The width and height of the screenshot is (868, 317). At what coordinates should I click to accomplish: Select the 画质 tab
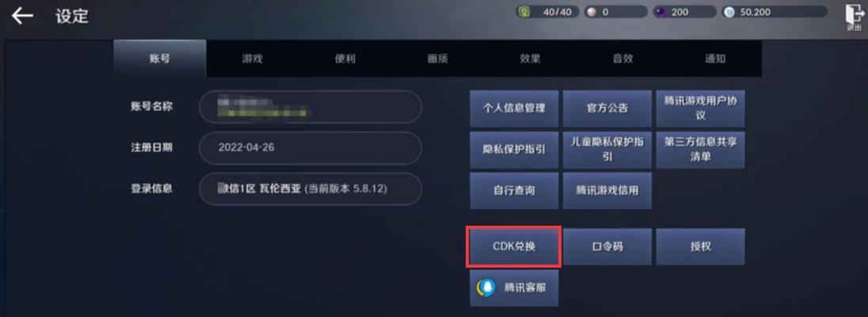(437, 58)
